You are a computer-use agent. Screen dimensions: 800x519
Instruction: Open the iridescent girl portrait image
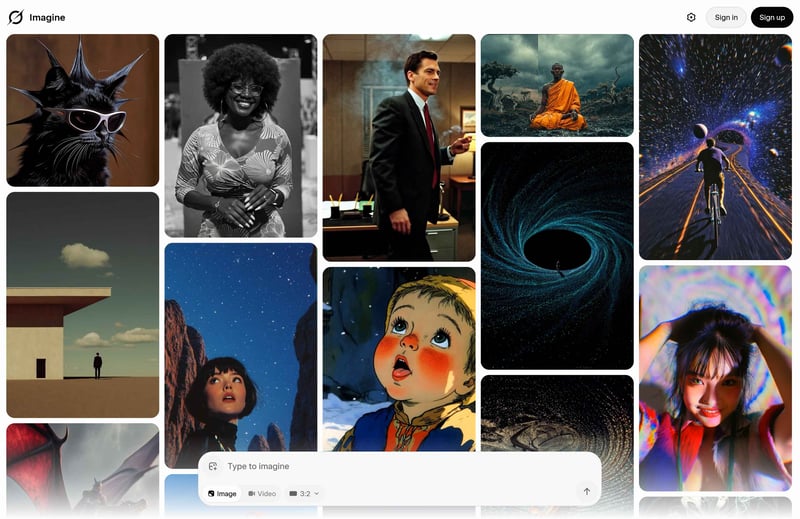(715, 378)
